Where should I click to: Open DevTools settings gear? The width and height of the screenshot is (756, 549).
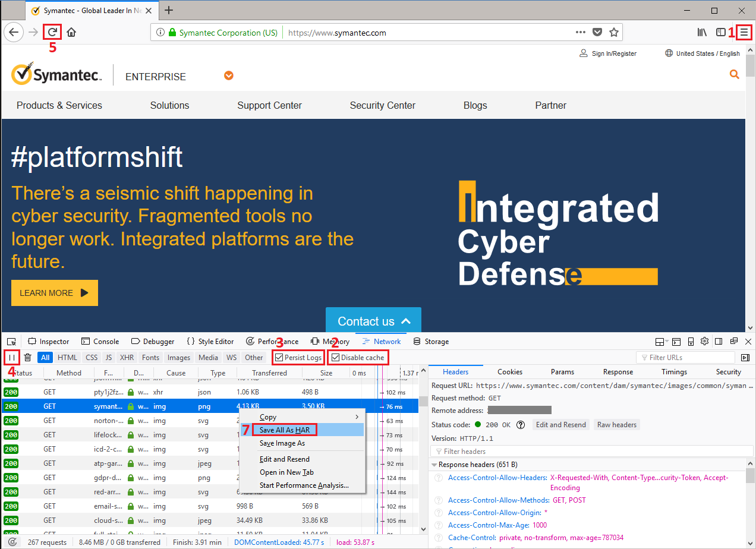pyautogui.click(x=705, y=342)
